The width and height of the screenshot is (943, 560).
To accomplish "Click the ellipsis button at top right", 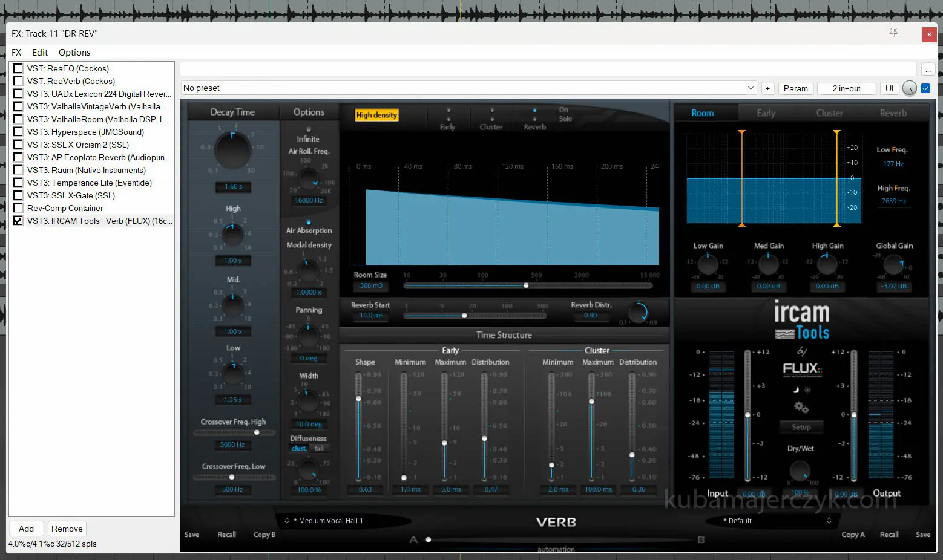I will pos(927,69).
